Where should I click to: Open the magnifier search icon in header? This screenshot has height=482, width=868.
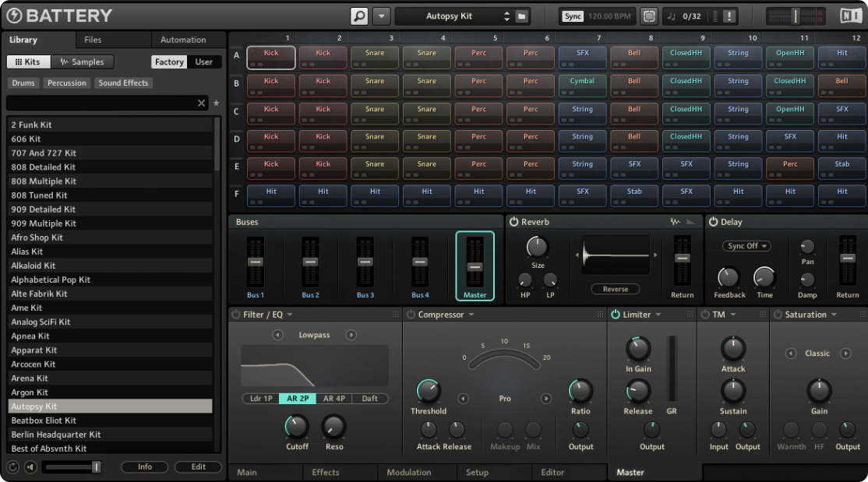pos(358,16)
